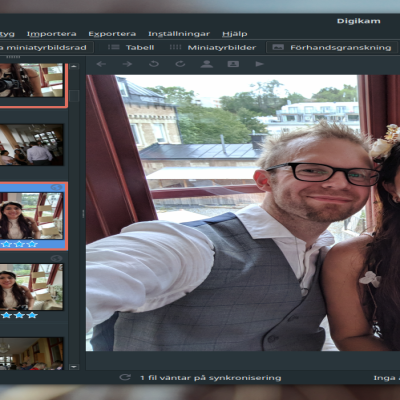Open the Hjälp menu
Image resolution: width=400 pixels, height=400 pixels.
tap(235, 34)
